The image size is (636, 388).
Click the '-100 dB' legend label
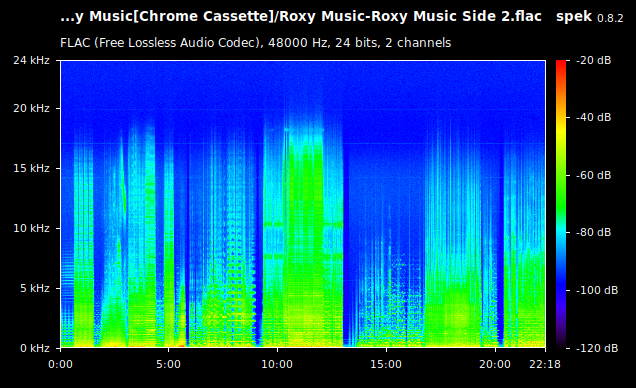[597, 290]
